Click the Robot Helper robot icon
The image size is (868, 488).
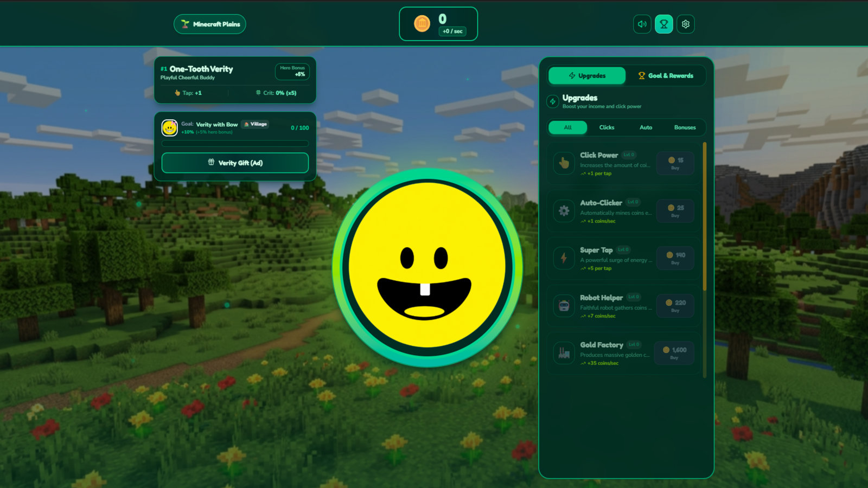564,306
